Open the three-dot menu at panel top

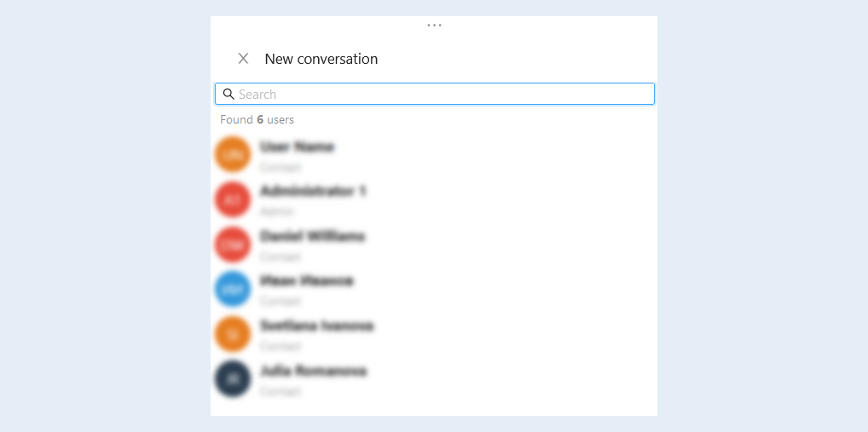point(434,25)
